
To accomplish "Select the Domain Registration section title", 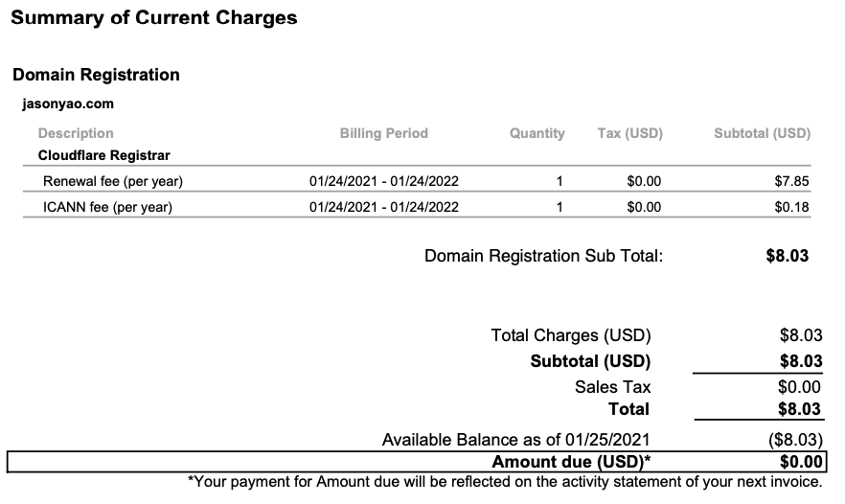I will tap(96, 75).
